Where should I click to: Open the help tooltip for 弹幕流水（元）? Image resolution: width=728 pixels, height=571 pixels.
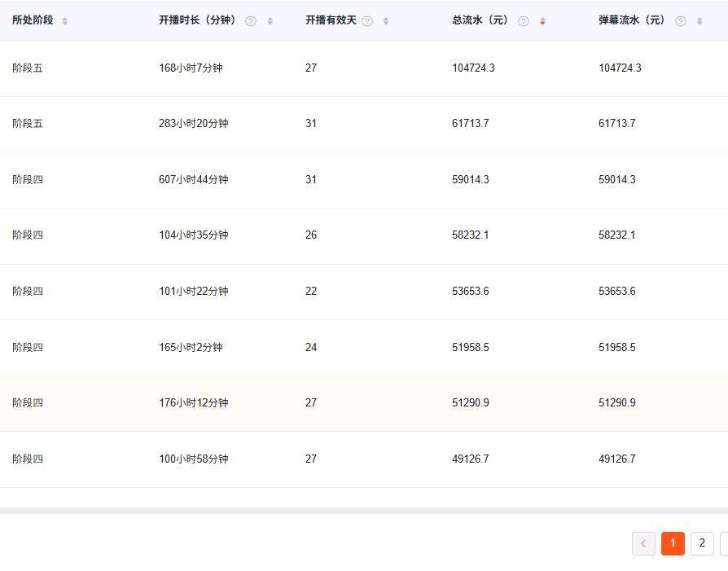681,20
